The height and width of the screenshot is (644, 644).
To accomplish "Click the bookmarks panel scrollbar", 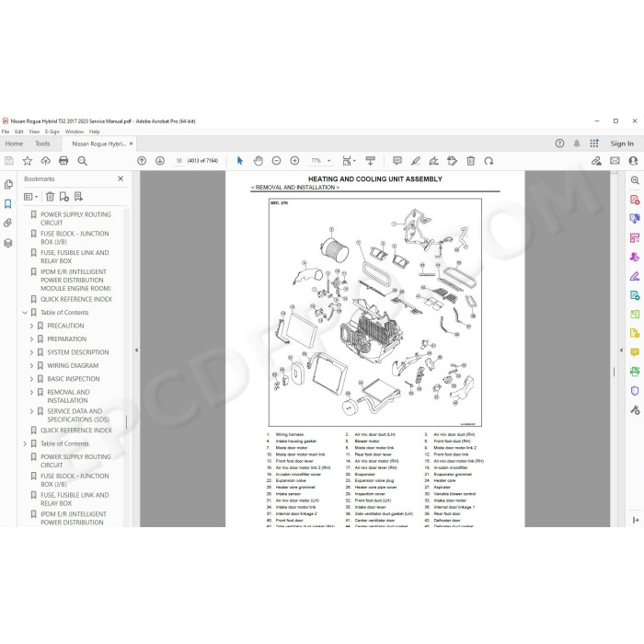I will 126,421.
